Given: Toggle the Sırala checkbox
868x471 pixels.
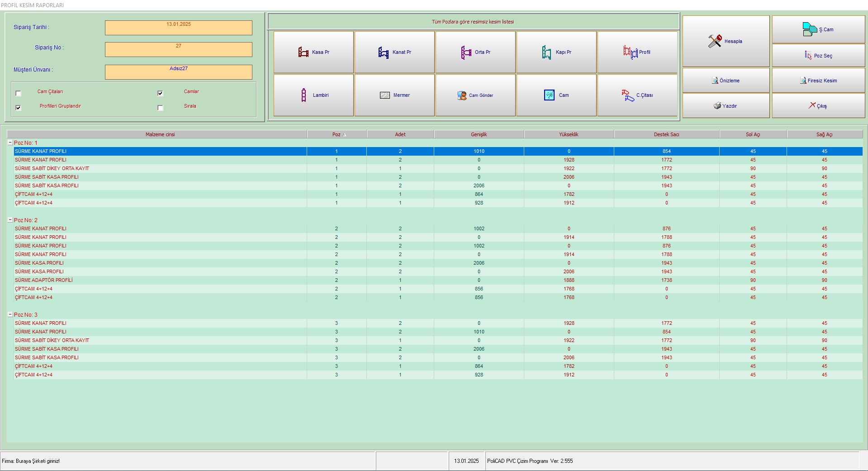Looking at the screenshot, I should click(x=160, y=108).
